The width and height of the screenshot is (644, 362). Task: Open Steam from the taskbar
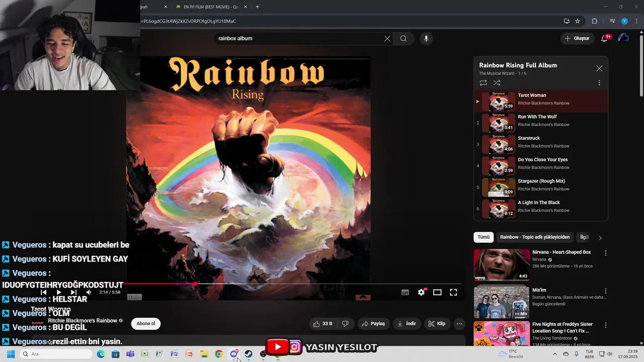point(249,354)
